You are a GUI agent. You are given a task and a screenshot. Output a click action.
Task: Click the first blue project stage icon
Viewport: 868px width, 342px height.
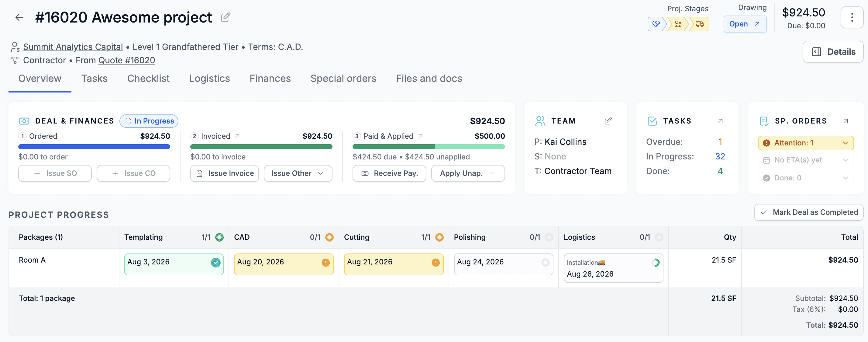pyautogui.click(x=656, y=24)
